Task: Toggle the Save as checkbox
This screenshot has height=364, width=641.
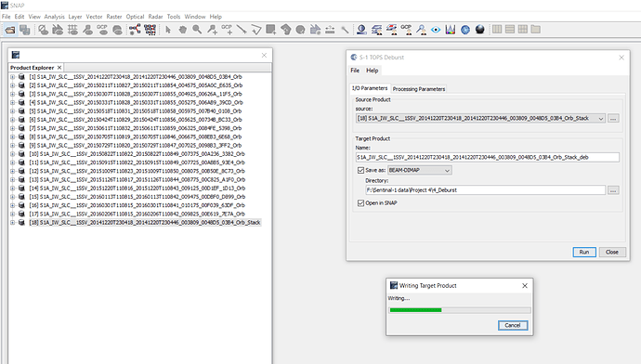Action: point(360,170)
